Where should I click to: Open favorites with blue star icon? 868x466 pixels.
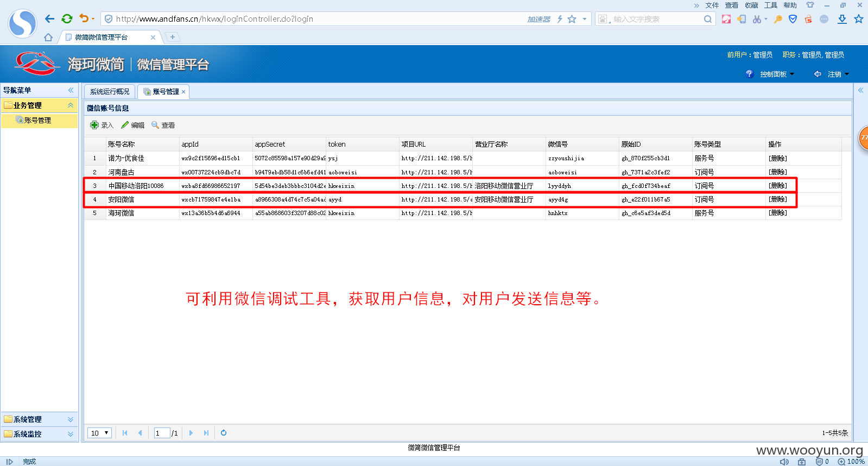(859, 19)
